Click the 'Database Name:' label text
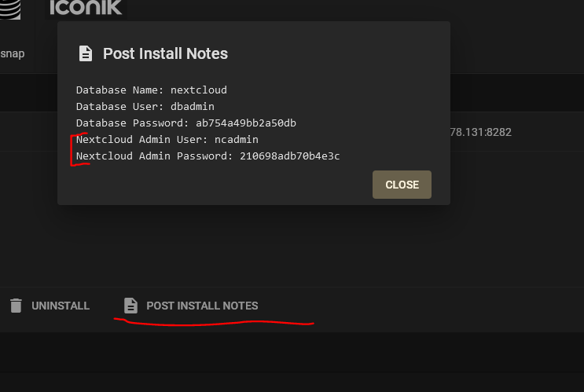This screenshot has width=584, height=392. pos(119,90)
